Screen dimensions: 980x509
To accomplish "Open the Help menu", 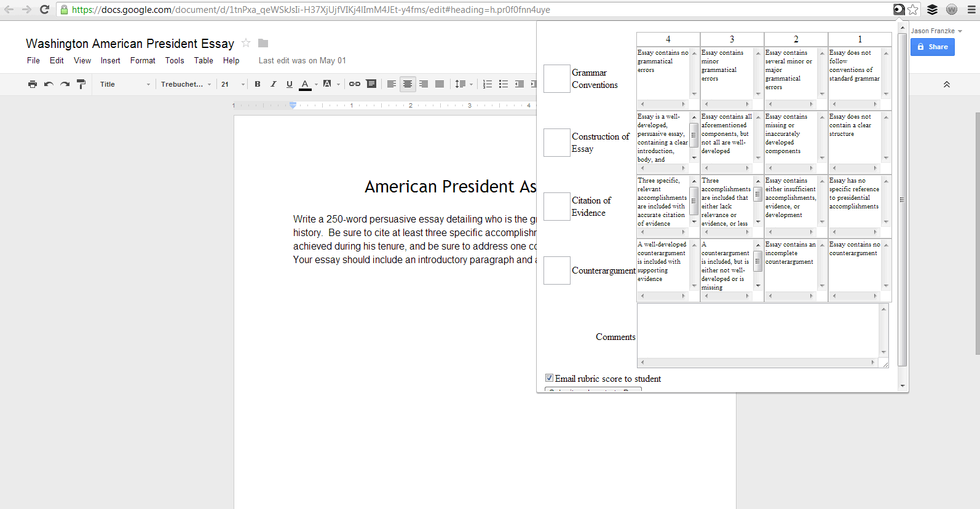I will click(231, 60).
